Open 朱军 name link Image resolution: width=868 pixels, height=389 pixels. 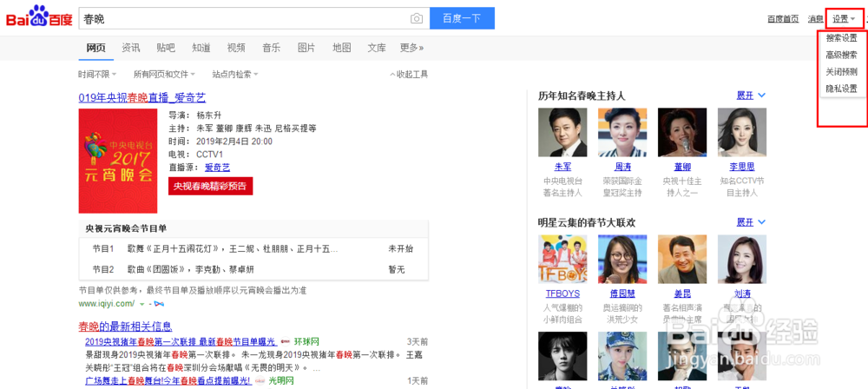(562, 167)
